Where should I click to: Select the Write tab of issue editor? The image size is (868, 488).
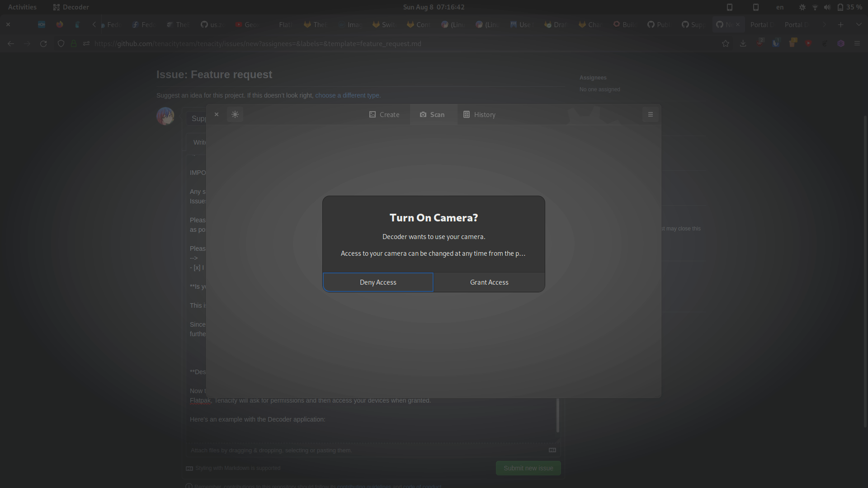tap(197, 142)
